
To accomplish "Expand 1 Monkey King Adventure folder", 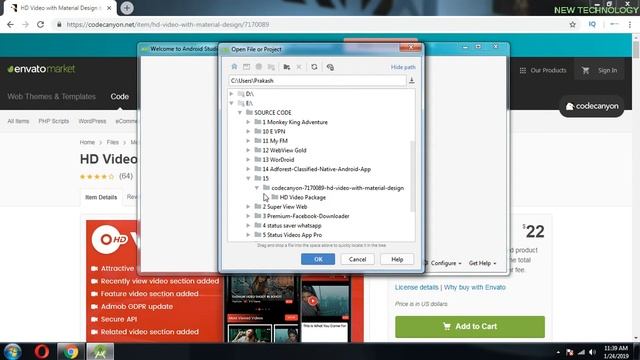I will coord(248,122).
